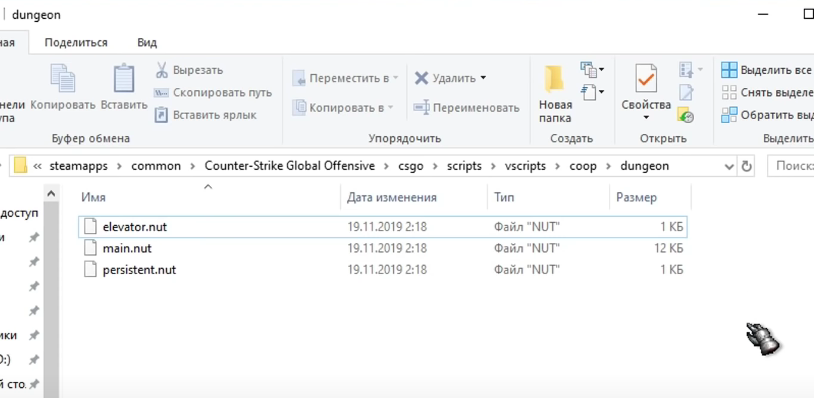Click the Delete (Удалить) red X icon
Viewport: 814px width, 398px height.
click(422, 78)
